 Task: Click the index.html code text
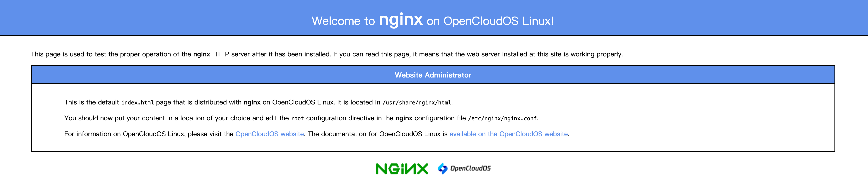[137, 102]
